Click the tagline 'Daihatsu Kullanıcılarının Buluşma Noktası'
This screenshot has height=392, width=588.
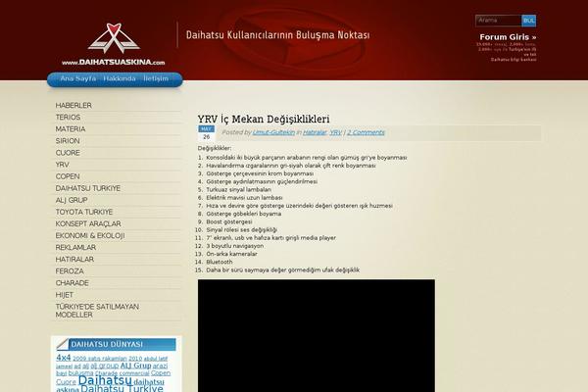278,35
